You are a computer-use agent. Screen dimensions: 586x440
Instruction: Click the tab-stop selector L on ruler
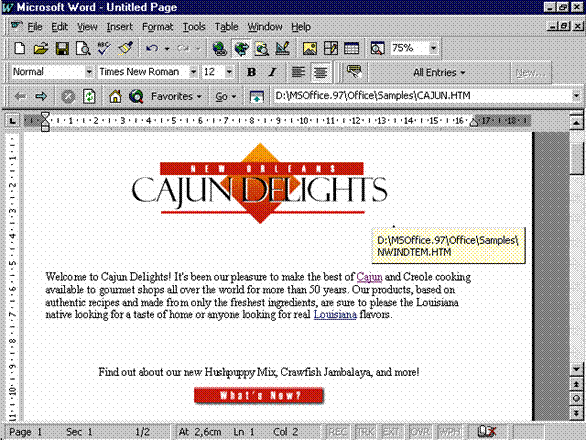[13, 121]
